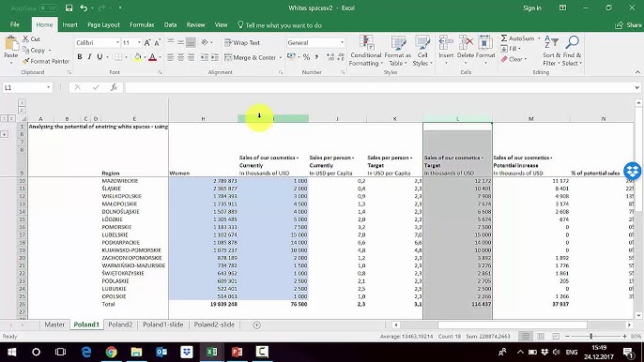Click Sign in link in title bar

point(532,8)
